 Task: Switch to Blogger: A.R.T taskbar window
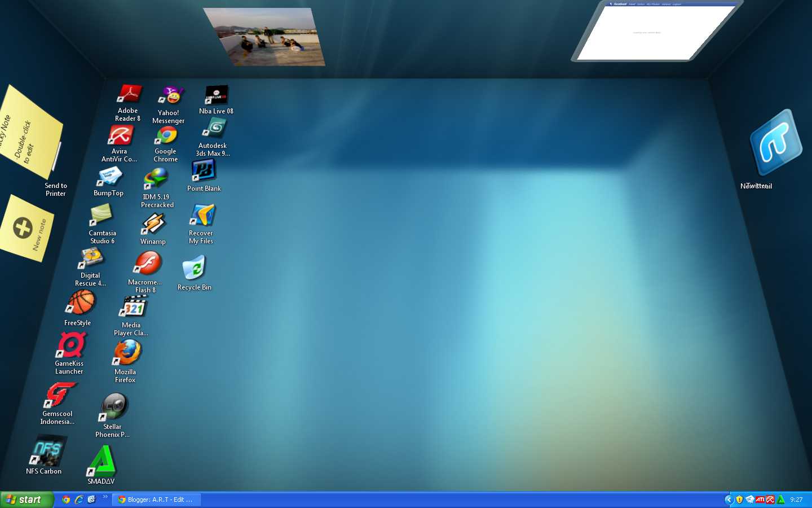(156, 500)
